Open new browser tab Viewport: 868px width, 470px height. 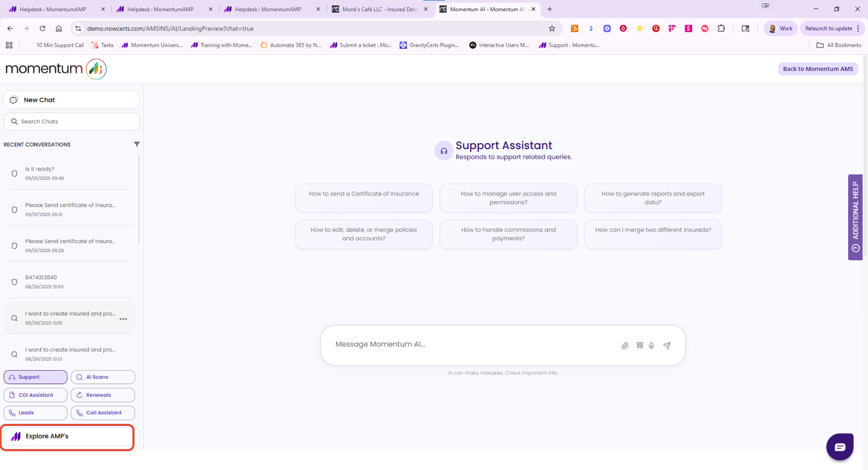coord(550,9)
